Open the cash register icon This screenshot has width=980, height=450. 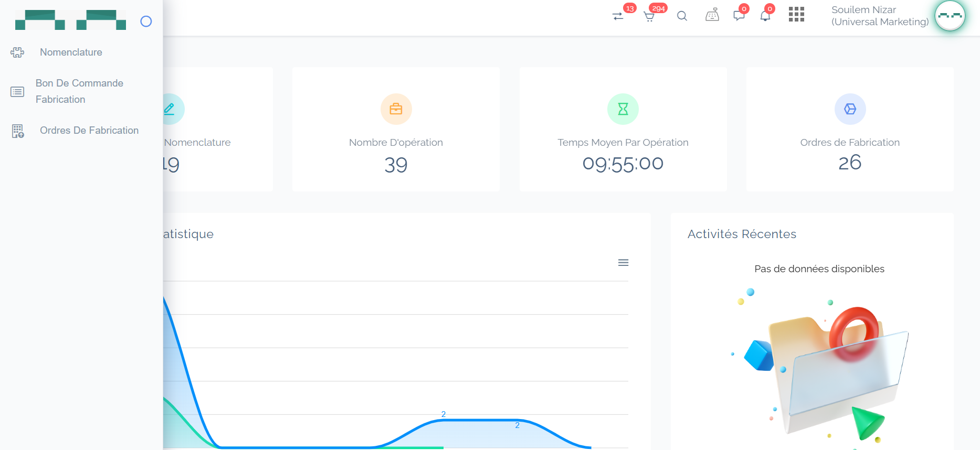(712, 16)
